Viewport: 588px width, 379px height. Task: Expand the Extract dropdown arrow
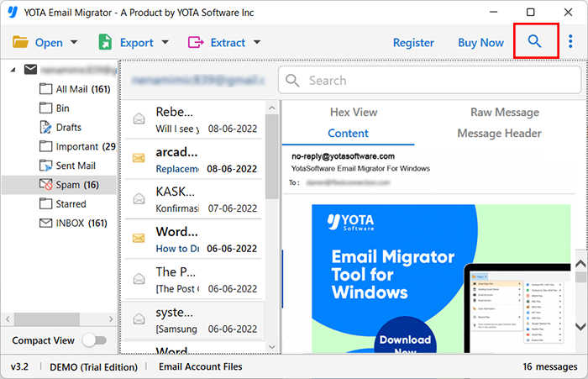[x=256, y=43]
